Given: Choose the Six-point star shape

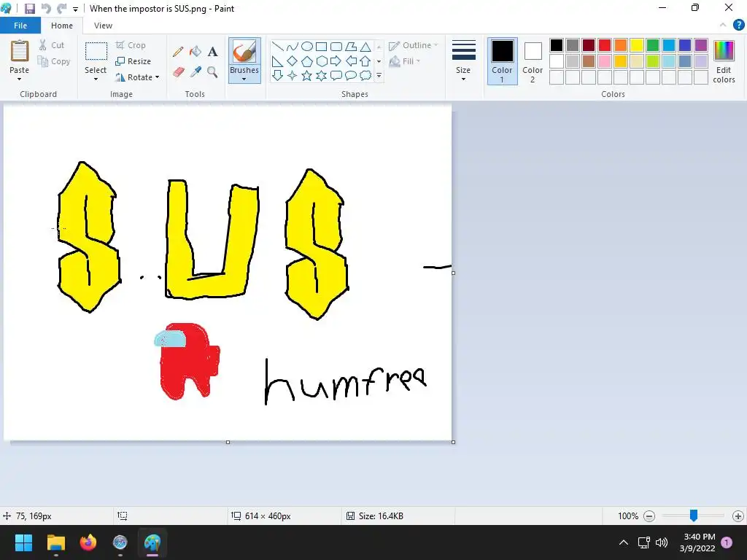Looking at the screenshot, I should point(322,75).
